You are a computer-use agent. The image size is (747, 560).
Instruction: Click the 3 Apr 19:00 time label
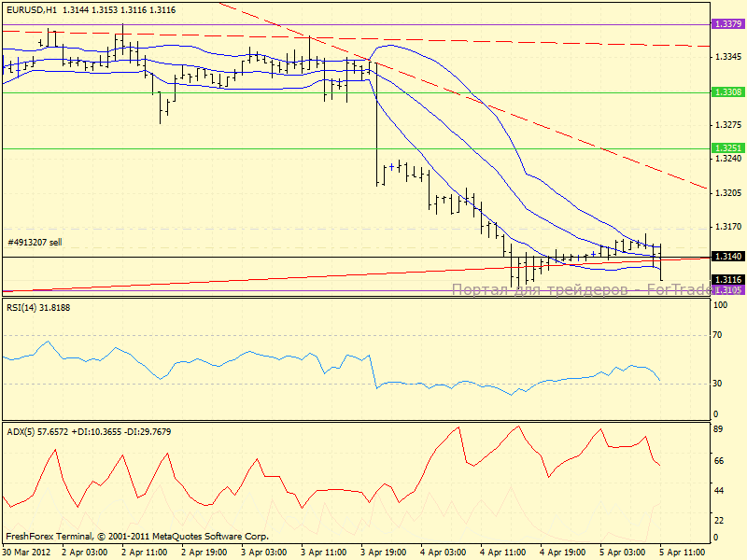coord(383,553)
